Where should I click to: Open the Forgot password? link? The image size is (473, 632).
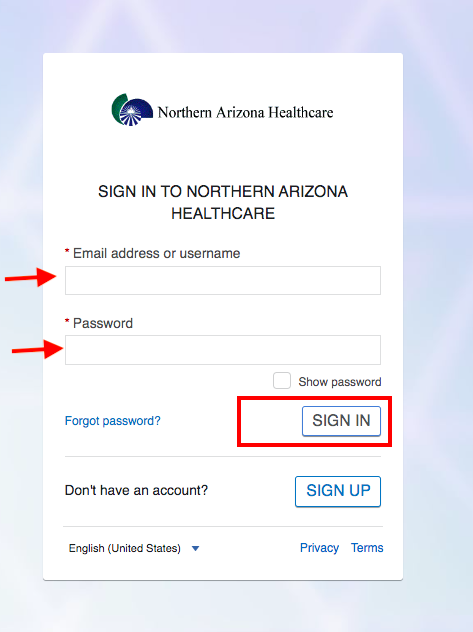point(113,421)
